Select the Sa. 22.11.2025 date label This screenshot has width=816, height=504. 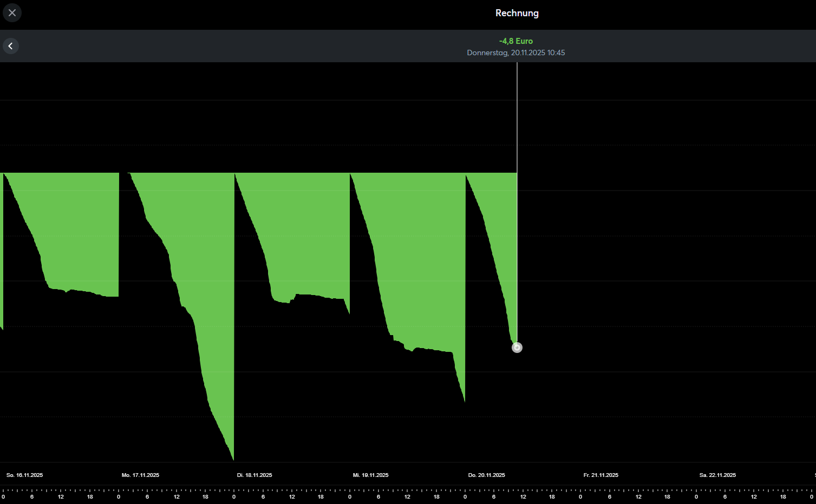tap(717, 475)
